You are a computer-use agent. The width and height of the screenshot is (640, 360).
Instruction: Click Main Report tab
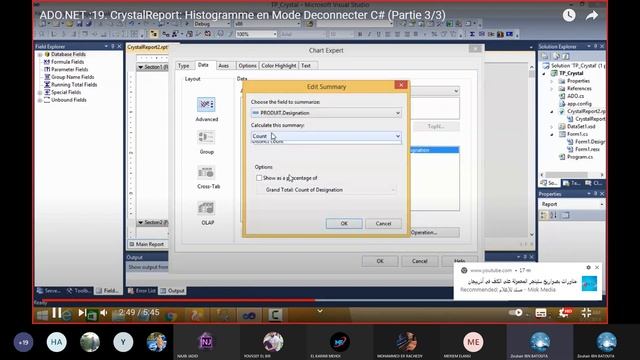coord(147,244)
